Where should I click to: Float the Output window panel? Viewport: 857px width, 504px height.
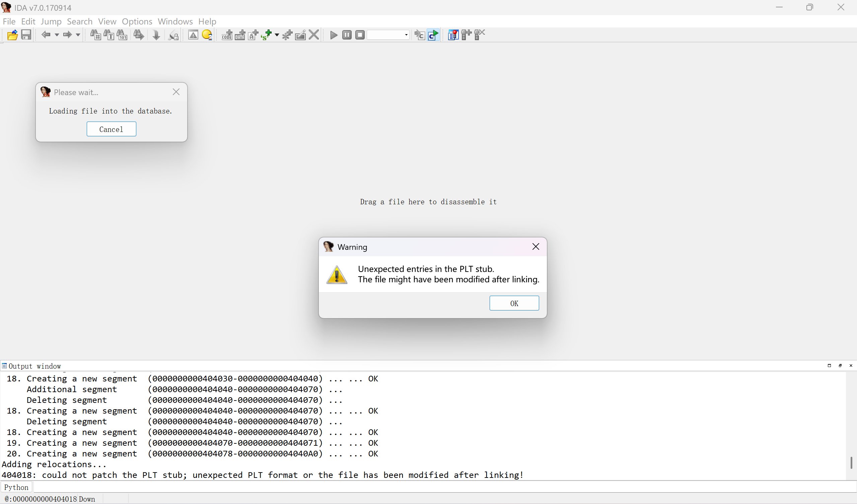pos(840,366)
